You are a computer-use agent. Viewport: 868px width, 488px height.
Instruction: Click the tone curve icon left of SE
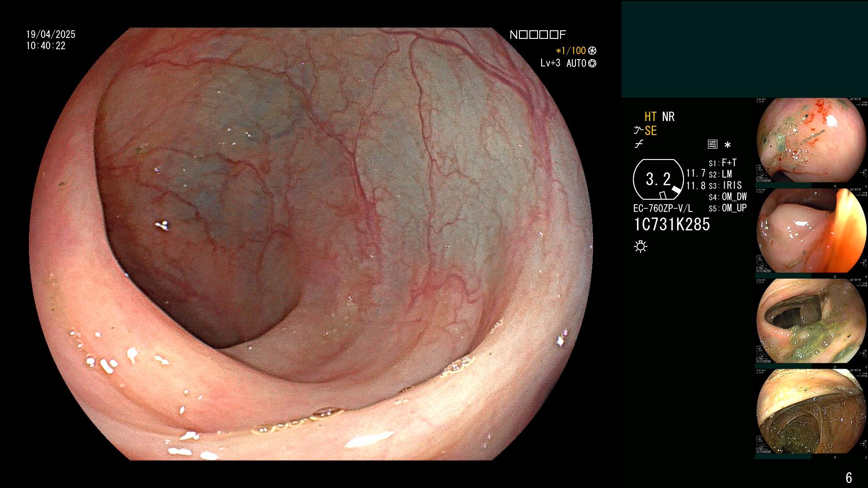tap(638, 131)
